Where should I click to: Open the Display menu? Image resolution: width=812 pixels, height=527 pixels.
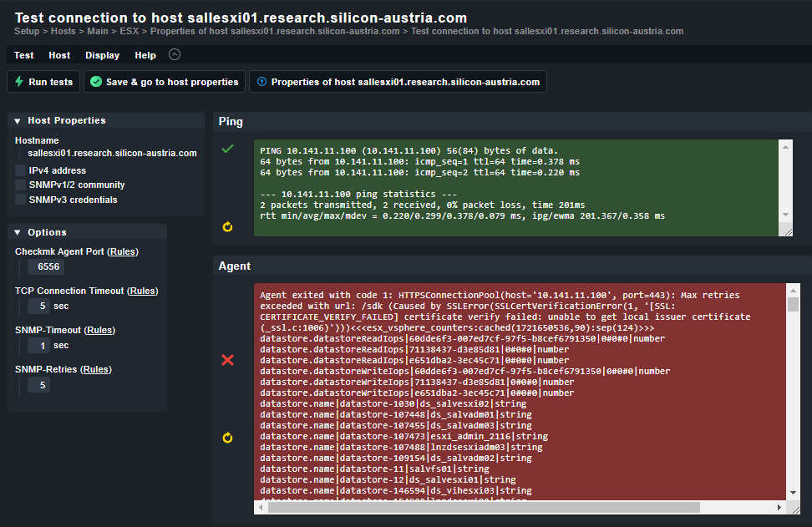(102, 54)
